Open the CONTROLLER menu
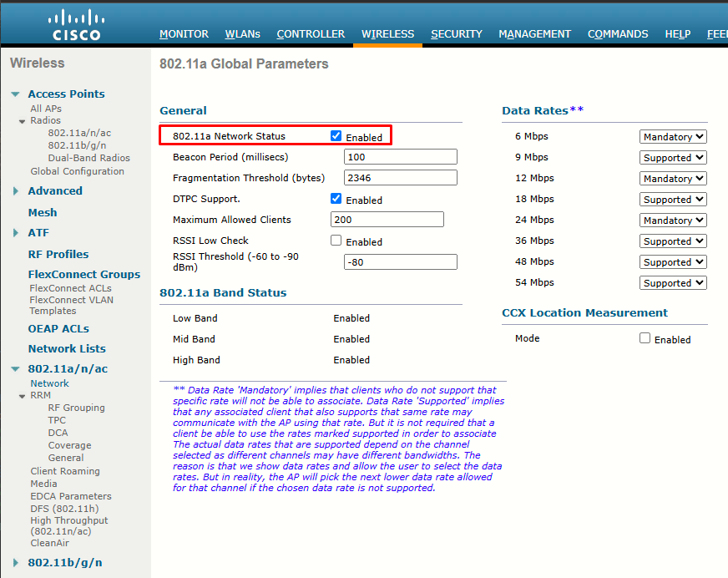Viewport: 728px width, 578px height. (x=311, y=34)
